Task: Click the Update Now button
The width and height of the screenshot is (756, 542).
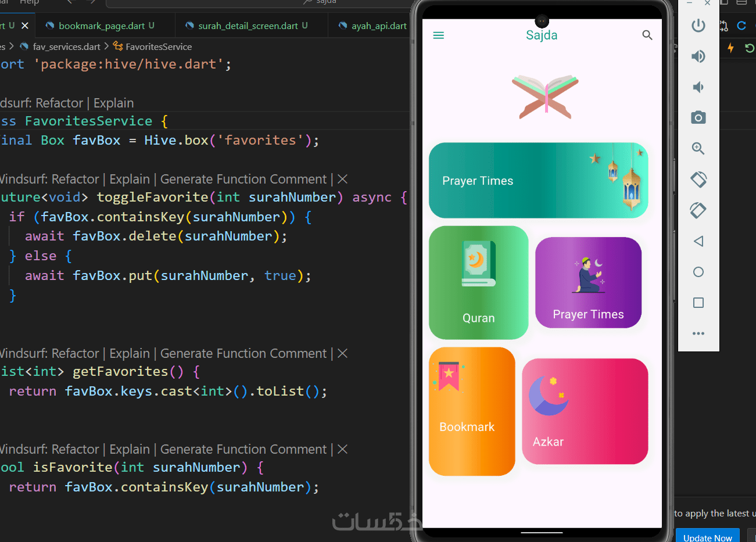Action: (708, 536)
